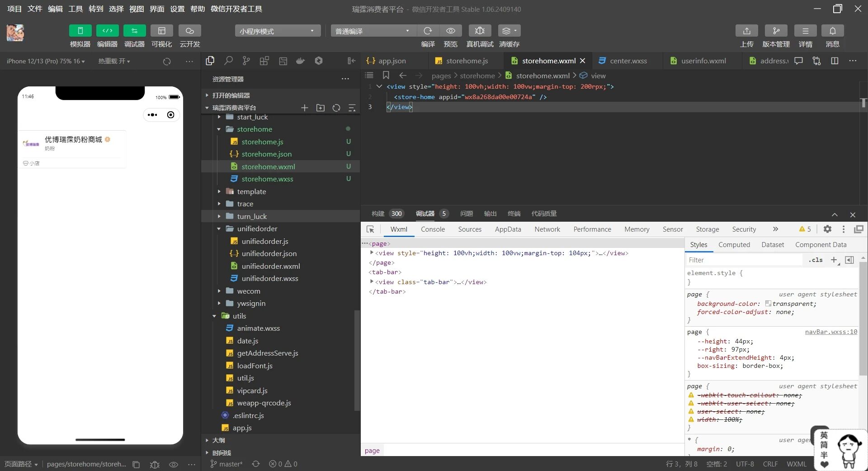Toggle the 编辑器 editor panel
The width and height of the screenshot is (868, 471).
click(107, 31)
